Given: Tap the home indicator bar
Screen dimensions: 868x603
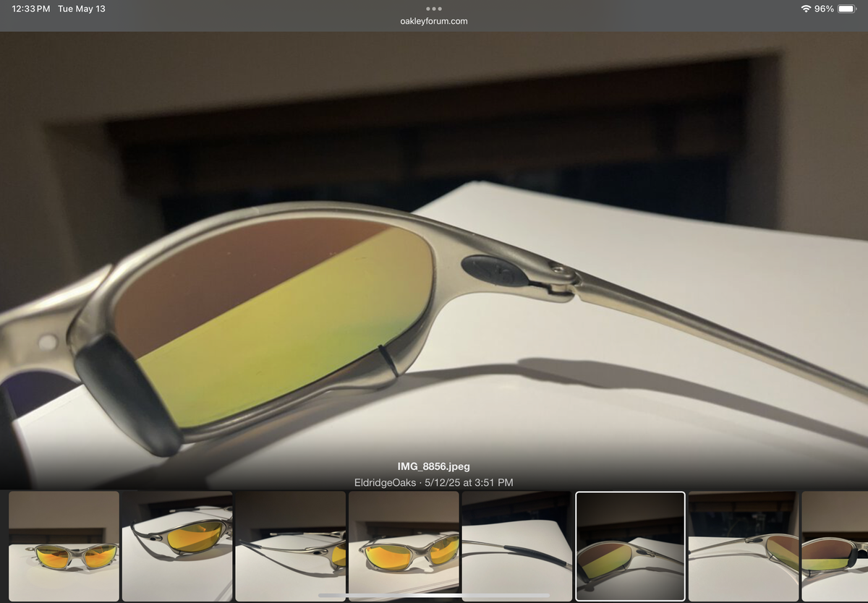Looking at the screenshot, I should pos(434,596).
